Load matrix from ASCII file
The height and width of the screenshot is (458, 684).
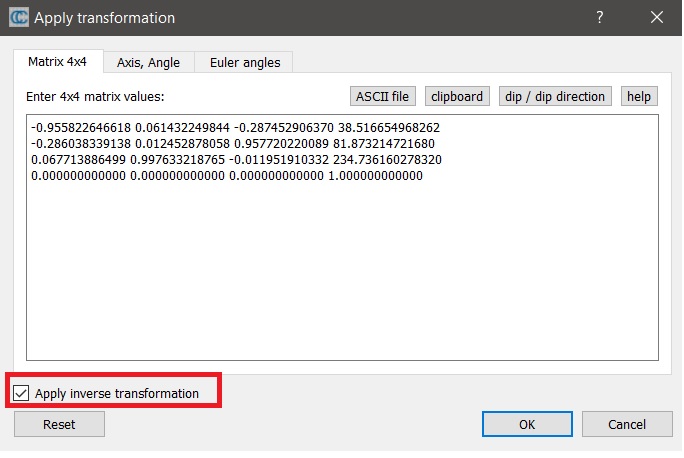point(383,96)
